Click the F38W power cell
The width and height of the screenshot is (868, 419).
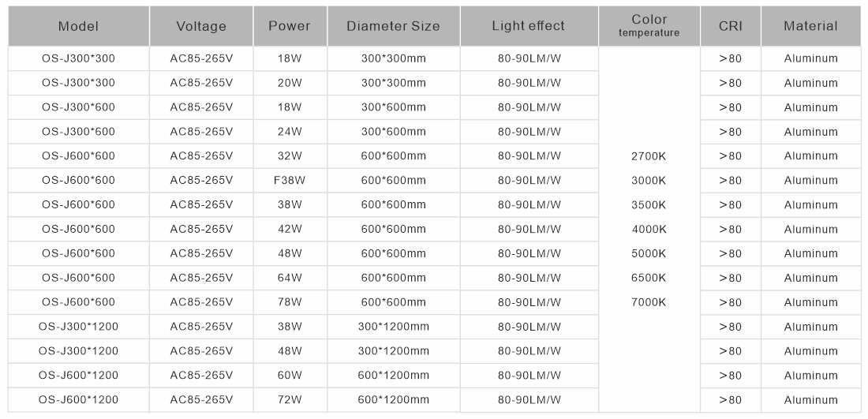point(290,181)
